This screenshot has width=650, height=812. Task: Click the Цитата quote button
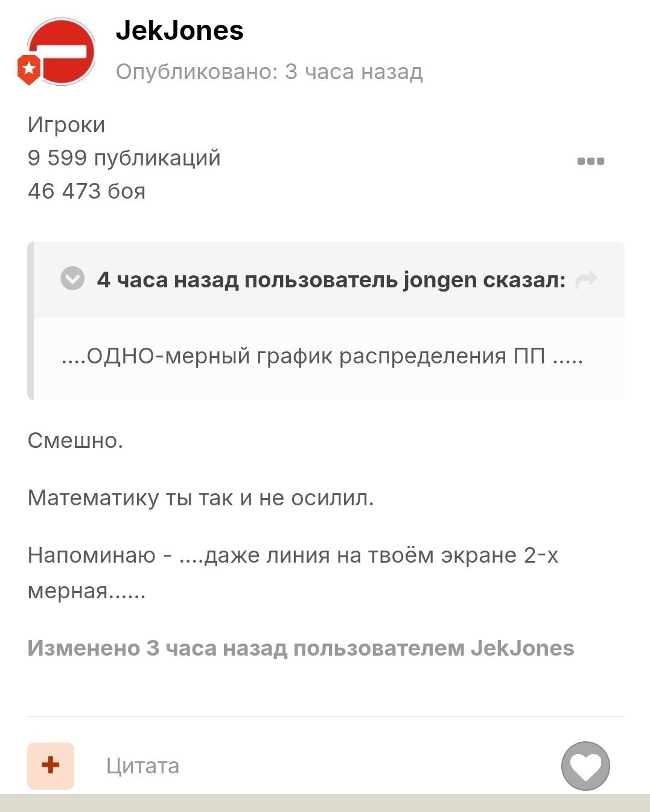tap(142, 766)
